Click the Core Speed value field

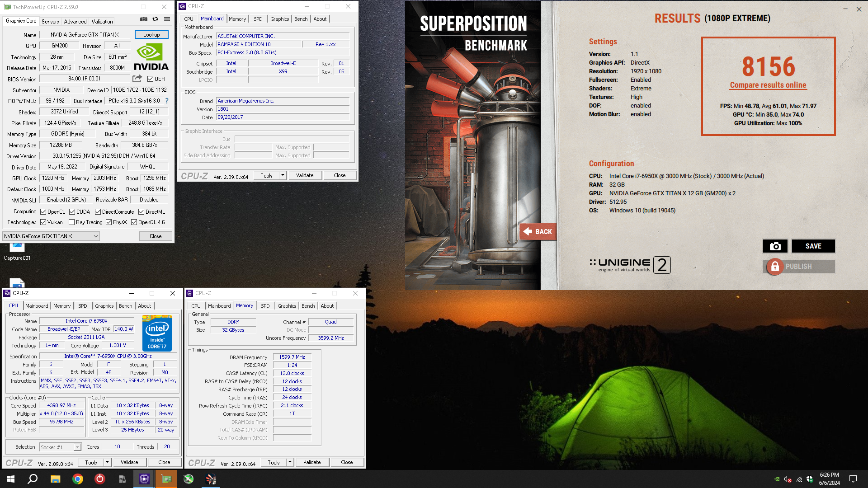tap(61, 405)
